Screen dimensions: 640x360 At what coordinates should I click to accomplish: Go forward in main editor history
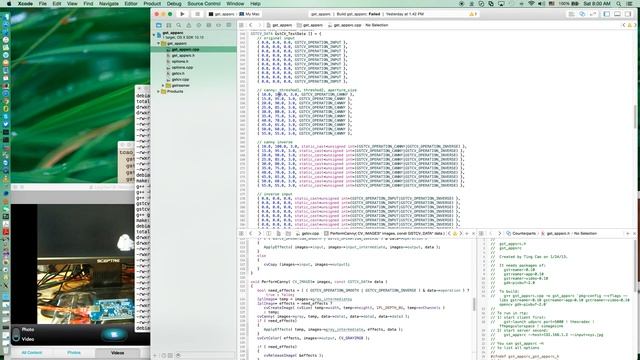click(x=259, y=25)
